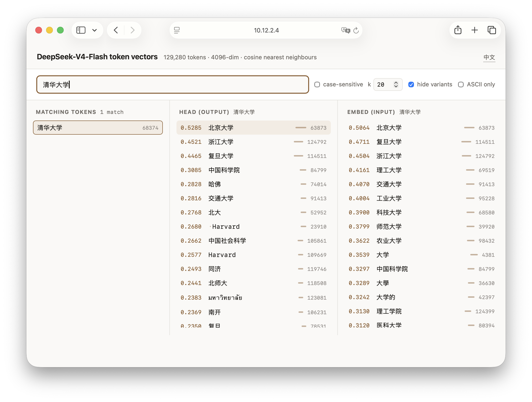Reload the current page

point(356,30)
